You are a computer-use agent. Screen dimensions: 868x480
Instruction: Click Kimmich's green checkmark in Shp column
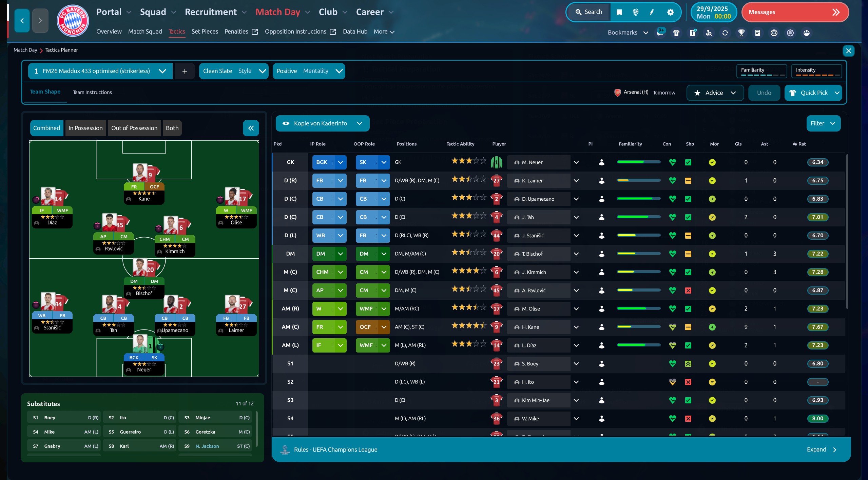coord(688,272)
